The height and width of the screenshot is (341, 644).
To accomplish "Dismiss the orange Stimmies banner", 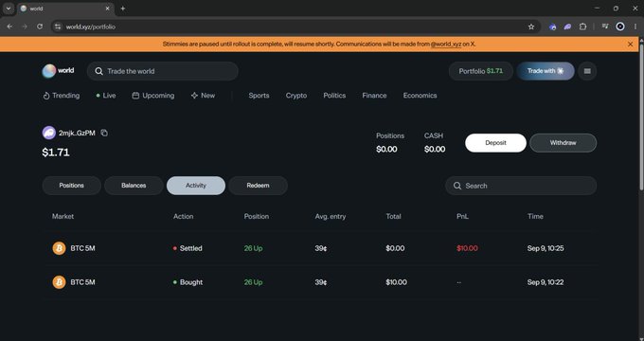I will (x=631, y=44).
